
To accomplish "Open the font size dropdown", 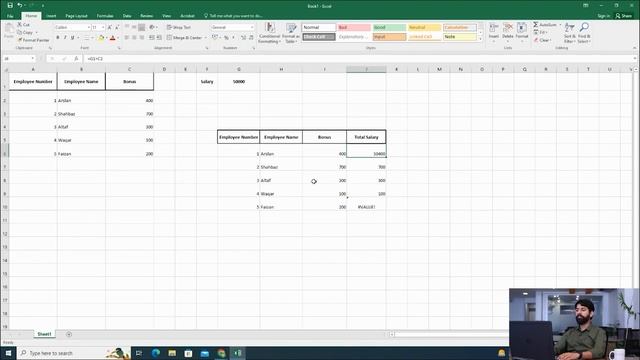I will click(103, 27).
